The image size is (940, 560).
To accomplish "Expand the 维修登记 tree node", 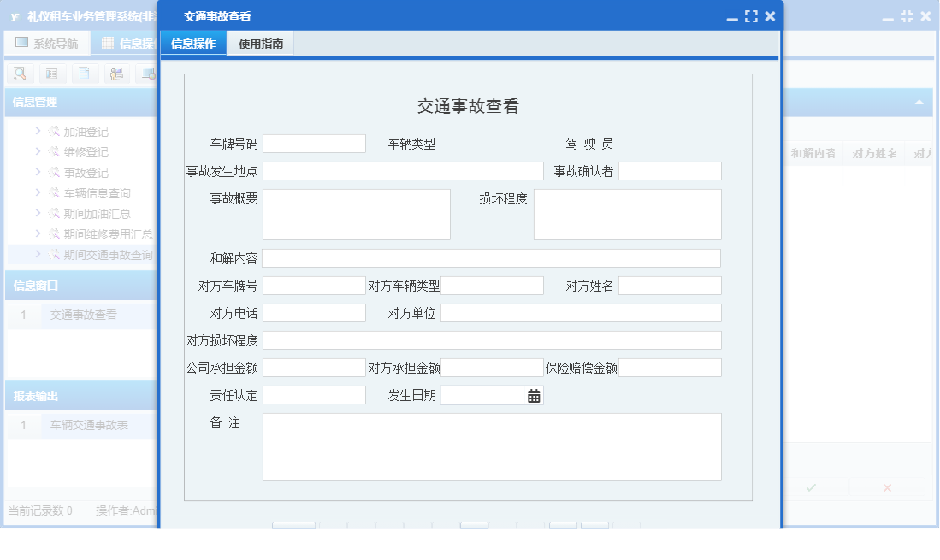I will (x=38, y=152).
